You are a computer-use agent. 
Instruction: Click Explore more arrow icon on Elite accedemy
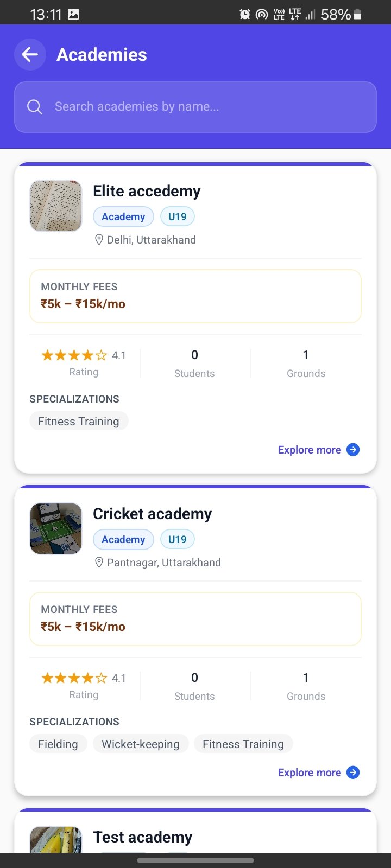353,450
